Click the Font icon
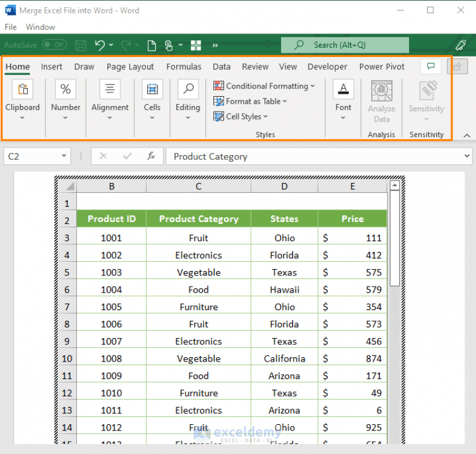The height and width of the screenshot is (454, 476). pyautogui.click(x=343, y=89)
